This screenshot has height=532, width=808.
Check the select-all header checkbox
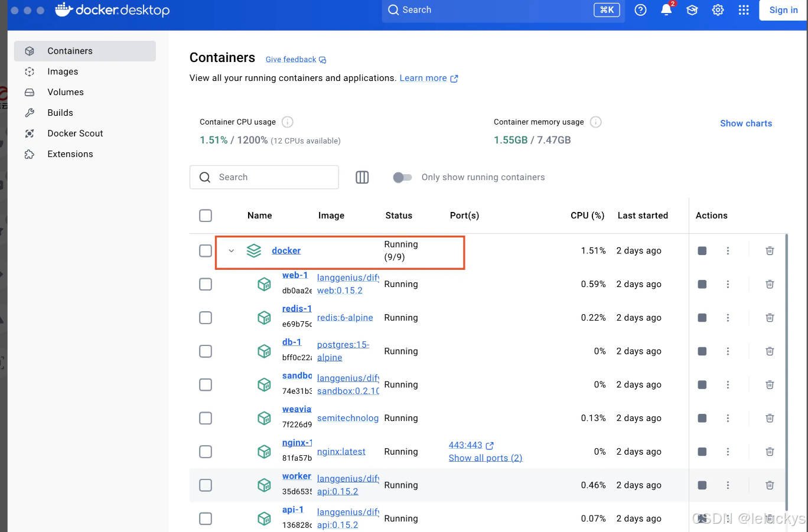[206, 216]
